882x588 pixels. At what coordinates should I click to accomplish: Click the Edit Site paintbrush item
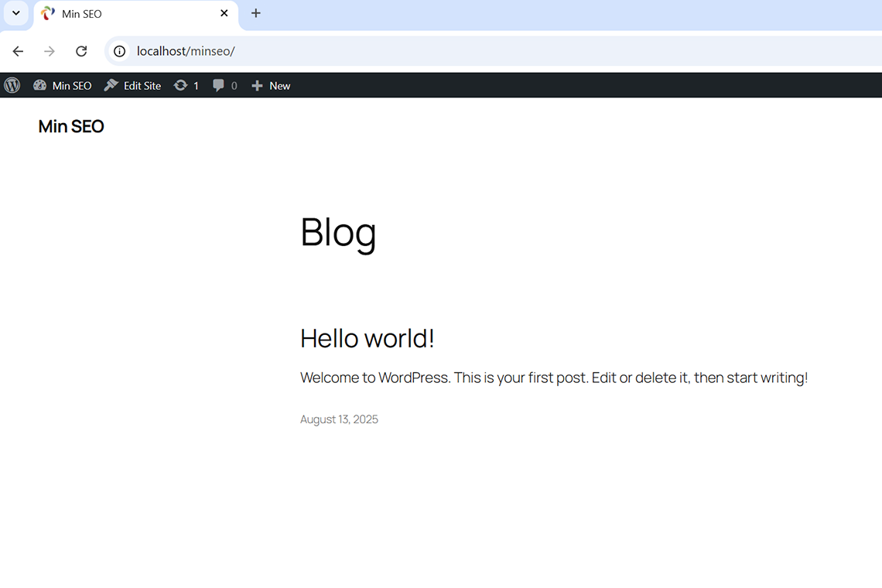point(133,86)
